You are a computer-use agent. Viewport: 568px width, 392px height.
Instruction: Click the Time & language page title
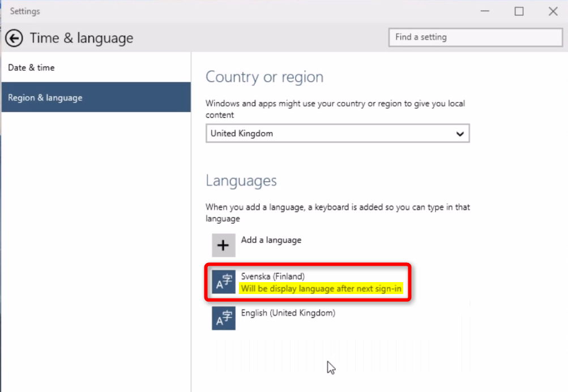(x=82, y=38)
